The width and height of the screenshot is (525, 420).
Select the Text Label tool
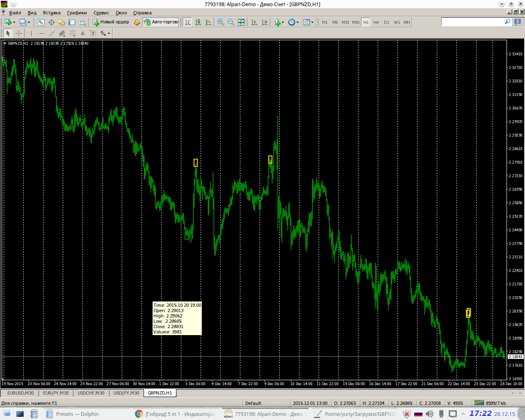pos(93,33)
